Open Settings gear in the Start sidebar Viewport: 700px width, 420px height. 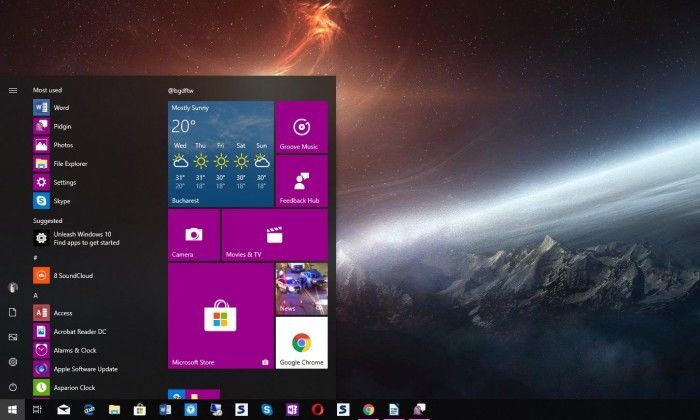coord(13,362)
